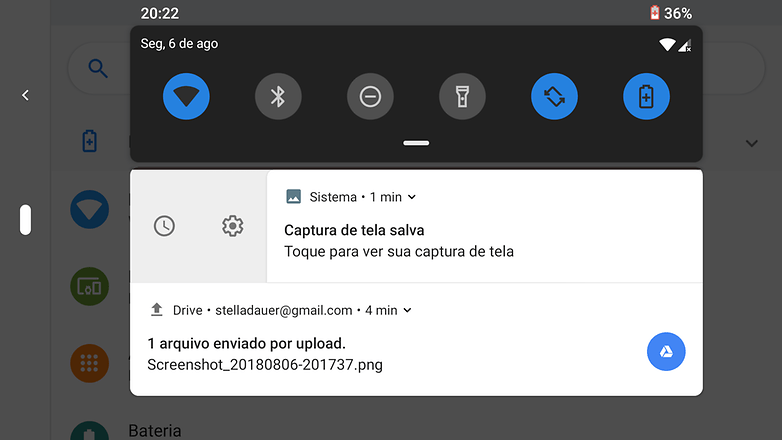This screenshot has width=782, height=440.
Task: Toggle the auto-rotate tile
Action: (x=554, y=96)
